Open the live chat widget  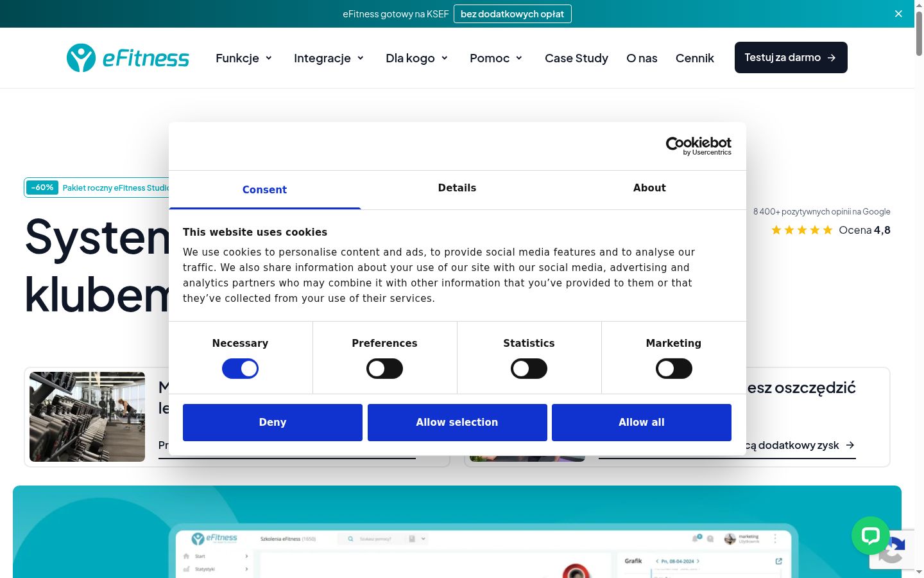(x=870, y=536)
